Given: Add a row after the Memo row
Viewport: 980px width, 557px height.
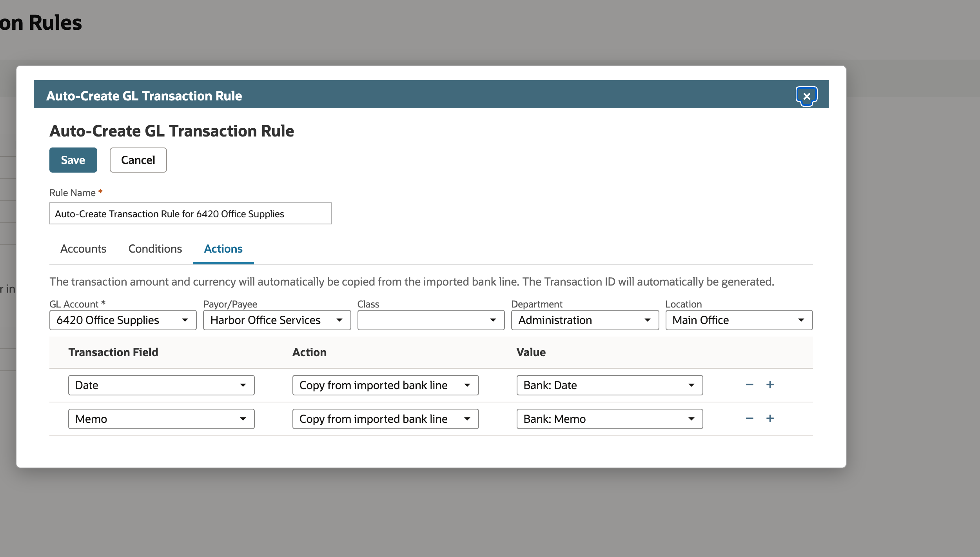Looking at the screenshot, I should coord(770,419).
